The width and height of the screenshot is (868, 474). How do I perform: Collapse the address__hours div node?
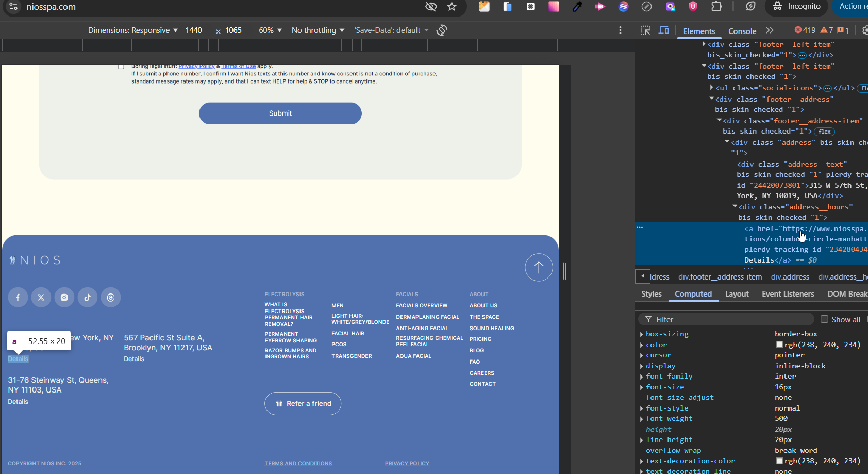tap(735, 206)
